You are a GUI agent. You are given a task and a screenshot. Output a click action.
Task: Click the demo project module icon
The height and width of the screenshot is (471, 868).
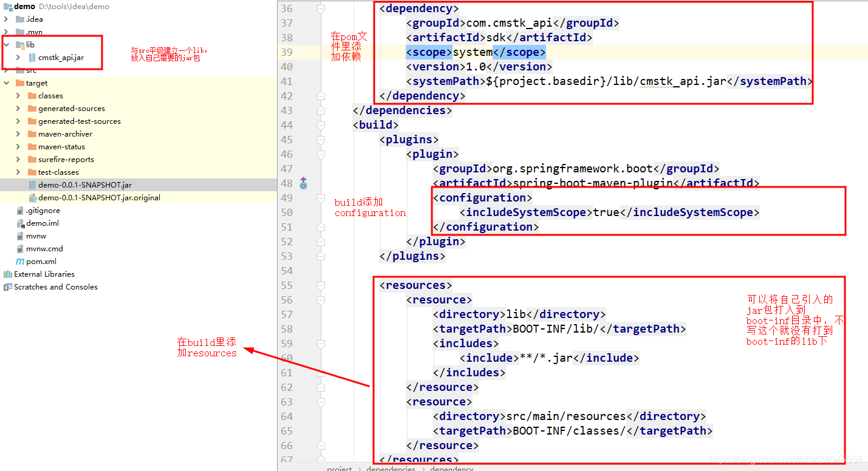pos(7,7)
